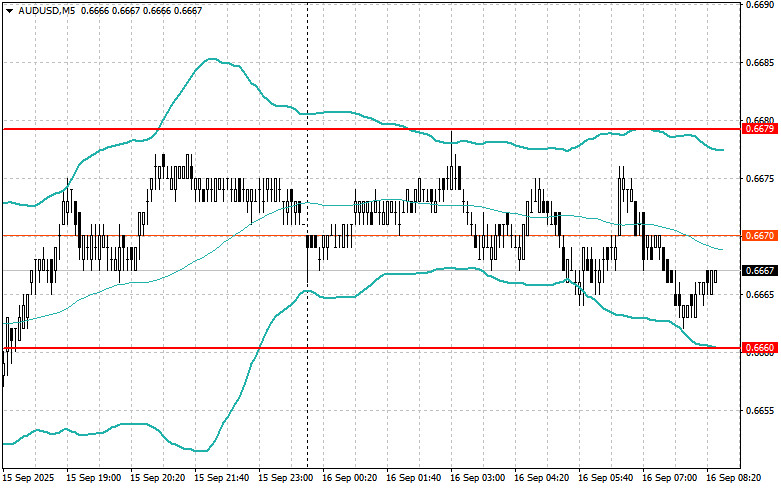This screenshot has height=489, width=781.
Task: Open the chart menu triangle beside AUDUSD,M5
Action: [9, 10]
